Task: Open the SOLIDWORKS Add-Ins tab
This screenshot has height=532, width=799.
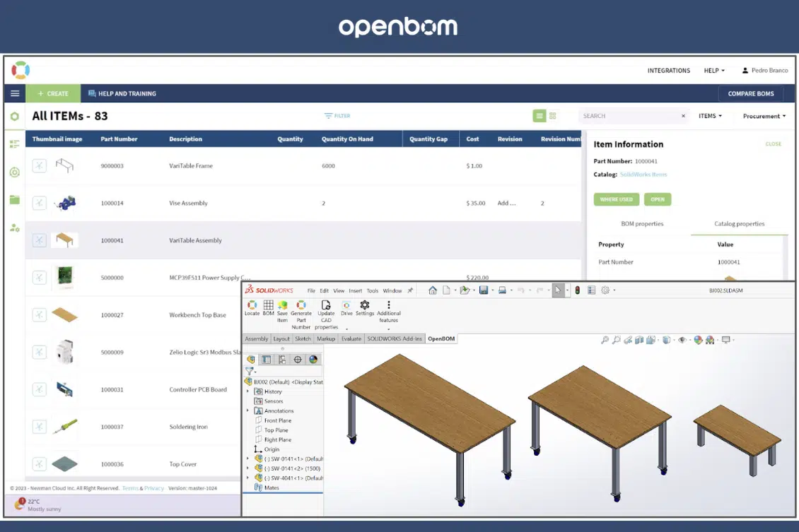Action: tap(395, 338)
